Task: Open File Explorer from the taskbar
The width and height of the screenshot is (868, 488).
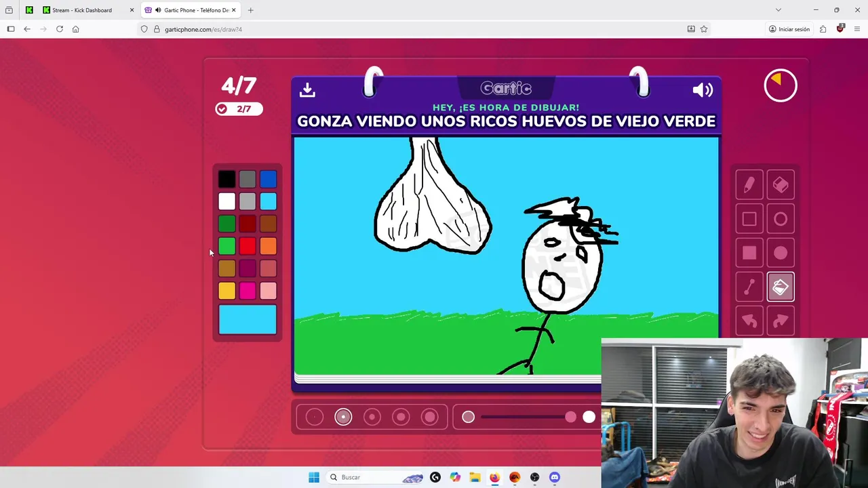Action: point(475,477)
